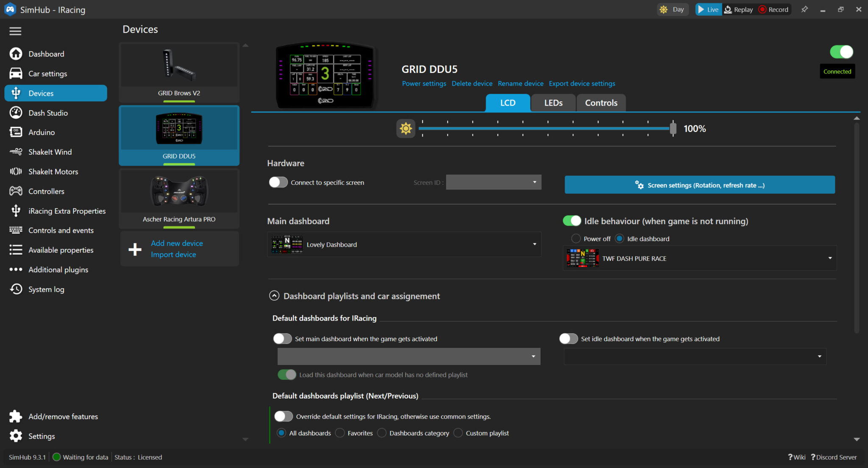Open Dash Studio from the sidebar

48,113
